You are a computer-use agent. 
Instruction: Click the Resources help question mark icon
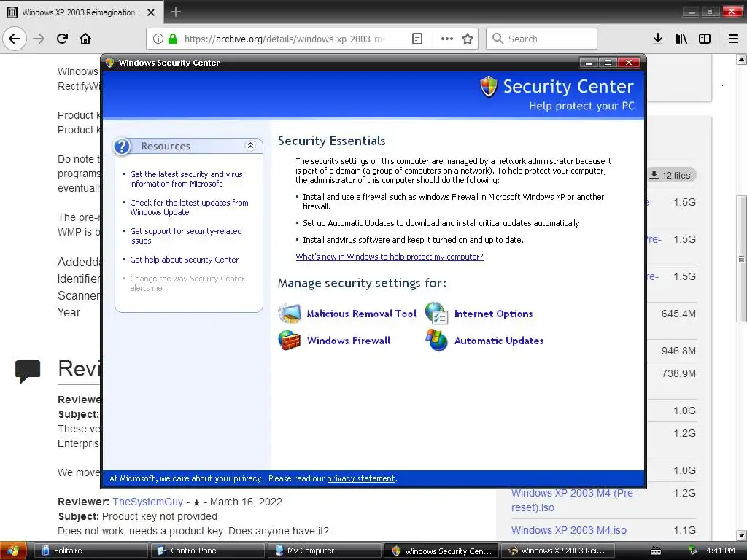click(x=122, y=146)
